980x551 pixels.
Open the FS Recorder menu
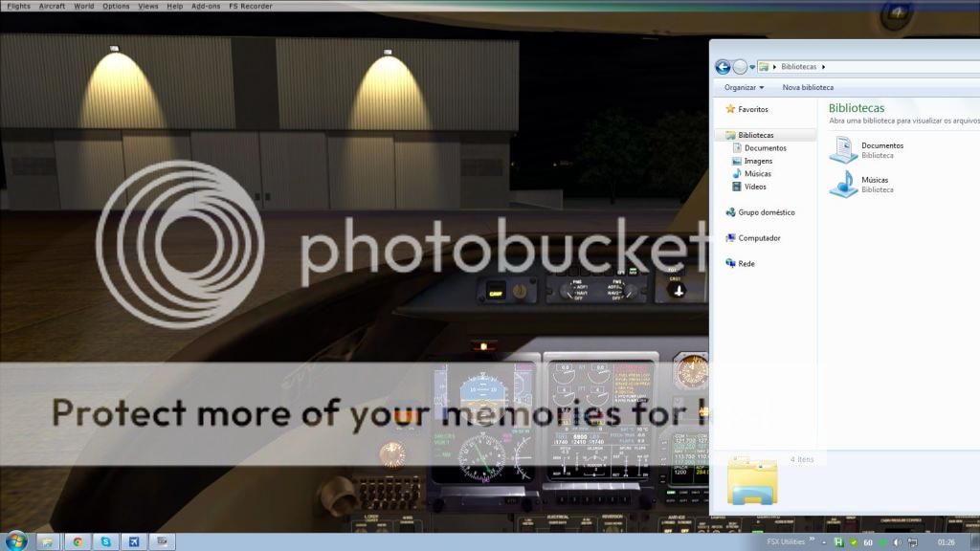[251, 7]
